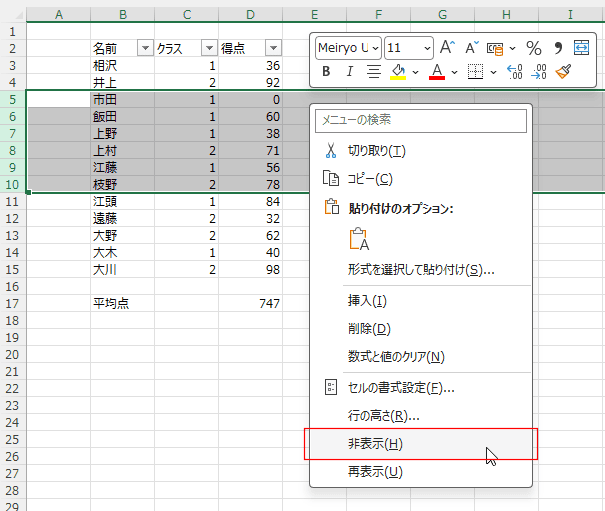Image resolution: width=605 pixels, height=511 pixels.
Task: Apply red font color
Action: 437,72
